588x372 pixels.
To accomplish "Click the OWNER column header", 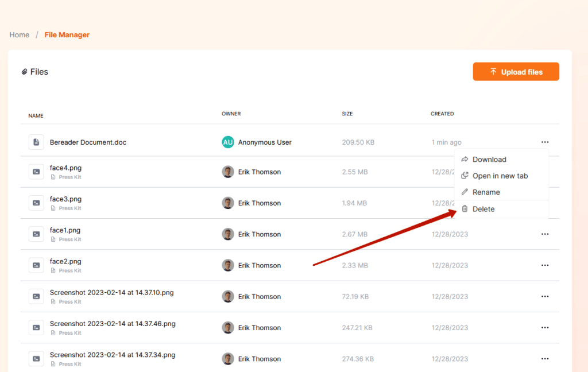I will coord(231,114).
